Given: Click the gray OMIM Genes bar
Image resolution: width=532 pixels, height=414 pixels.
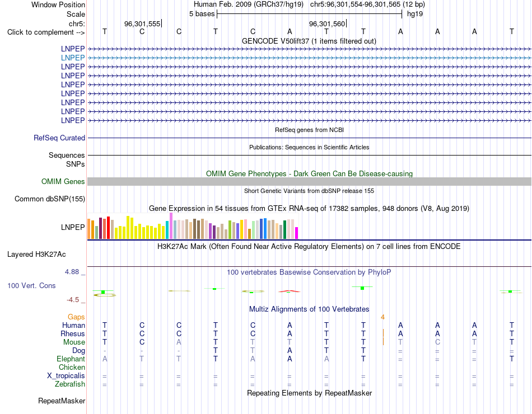Looking at the screenshot, I should (x=309, y=182).
